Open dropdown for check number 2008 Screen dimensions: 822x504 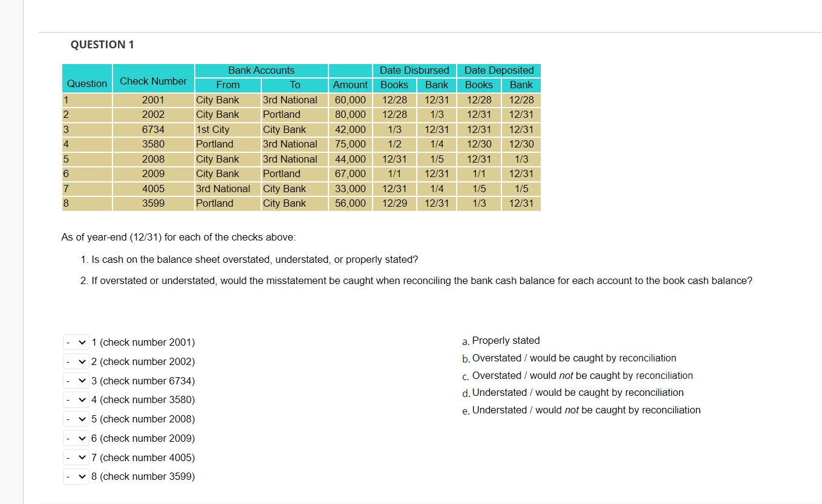(76, 419)
